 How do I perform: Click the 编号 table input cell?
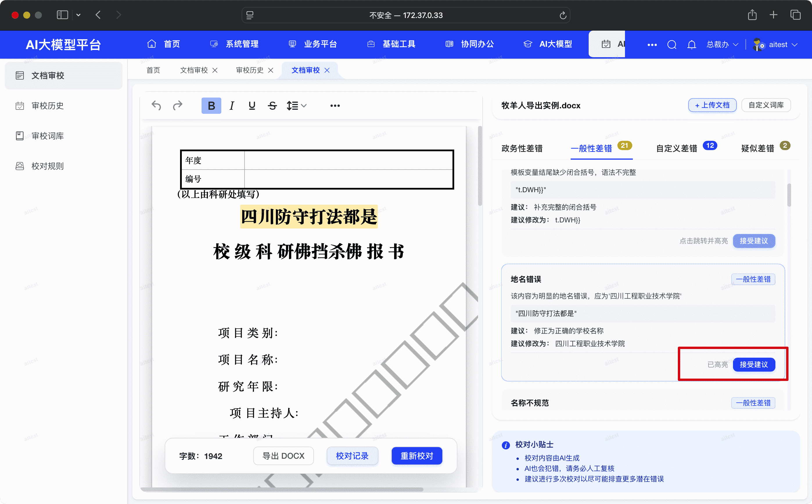click(348, 179)
